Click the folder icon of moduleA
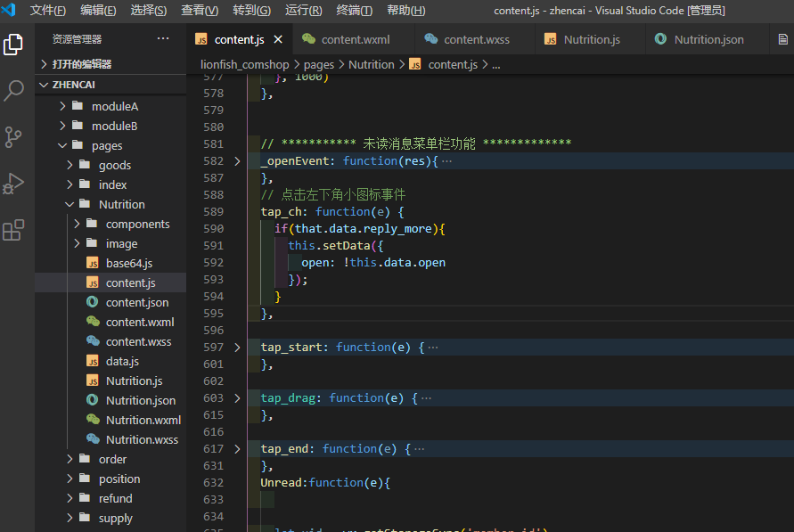794x532 pixels. pos(78,106)
